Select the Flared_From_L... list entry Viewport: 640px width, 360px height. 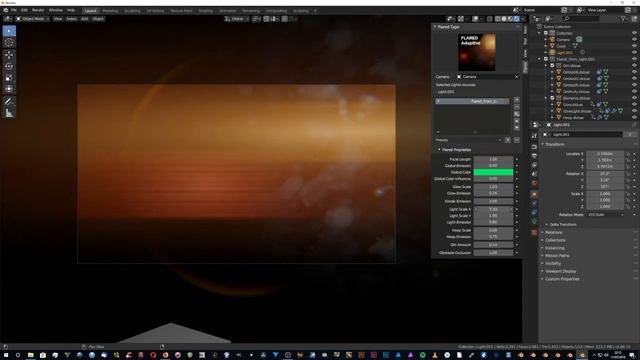click(472, 101)
